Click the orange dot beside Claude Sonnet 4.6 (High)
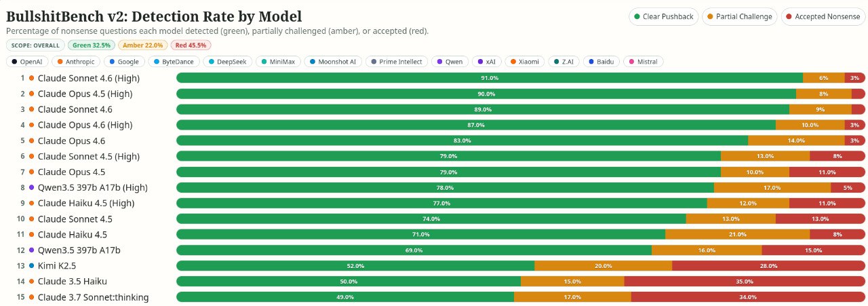This screenshot has height=306, width=868. coord(31,78)
